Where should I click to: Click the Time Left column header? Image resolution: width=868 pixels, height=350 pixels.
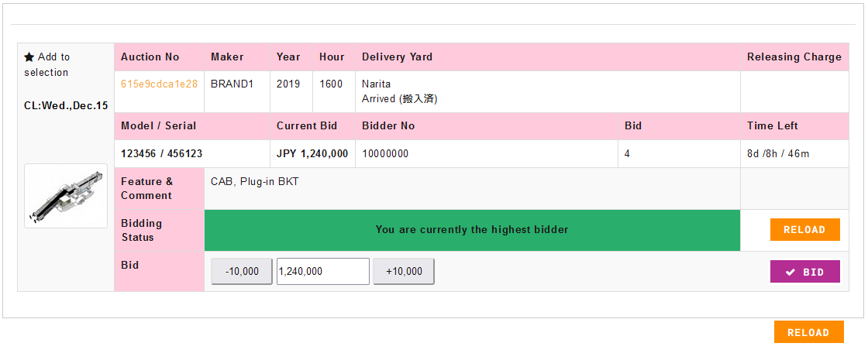(x=772, y=126)
